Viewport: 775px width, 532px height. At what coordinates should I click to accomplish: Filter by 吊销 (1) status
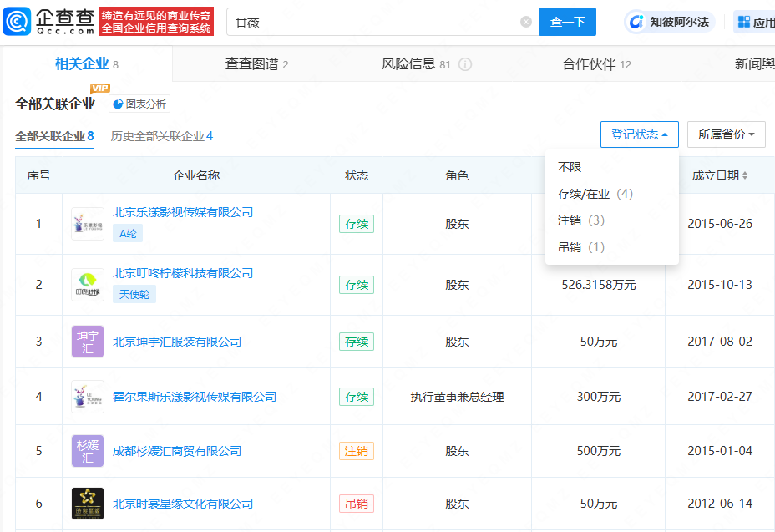tap(581, 247)
